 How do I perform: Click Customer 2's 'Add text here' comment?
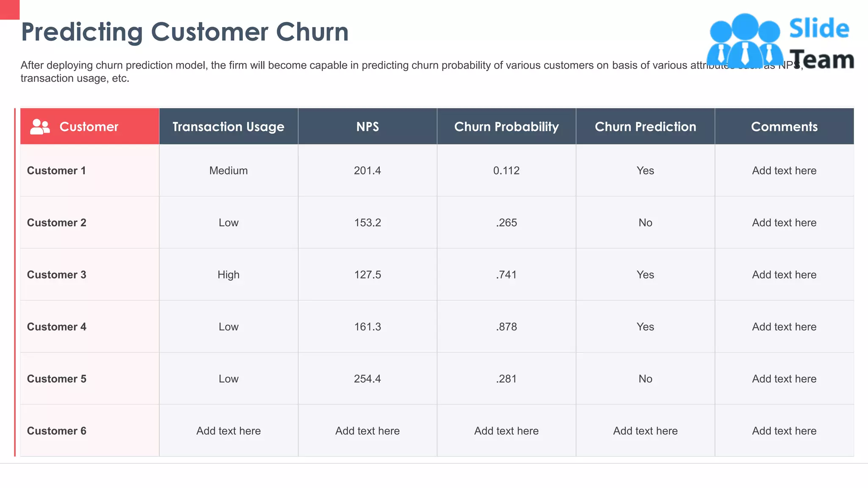[x=785, y=223]
